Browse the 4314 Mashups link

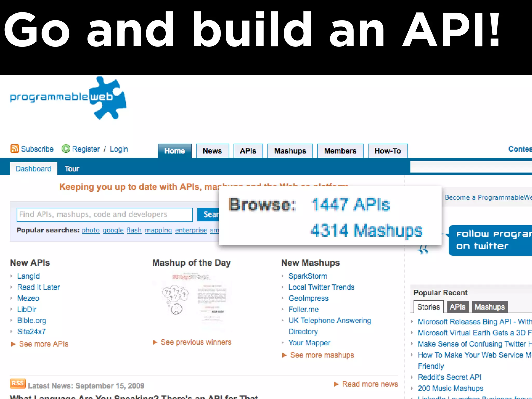367,230
